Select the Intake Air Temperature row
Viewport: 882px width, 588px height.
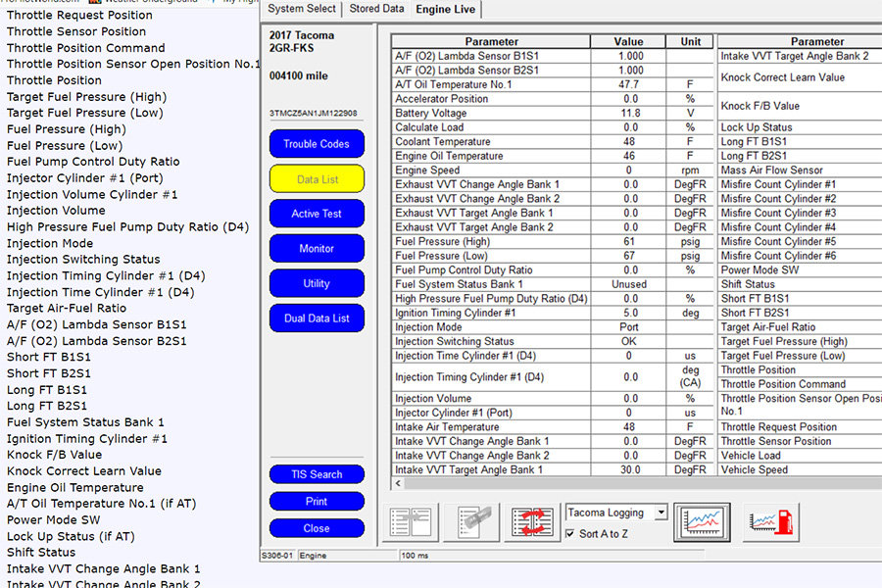[x=553, y=426]
